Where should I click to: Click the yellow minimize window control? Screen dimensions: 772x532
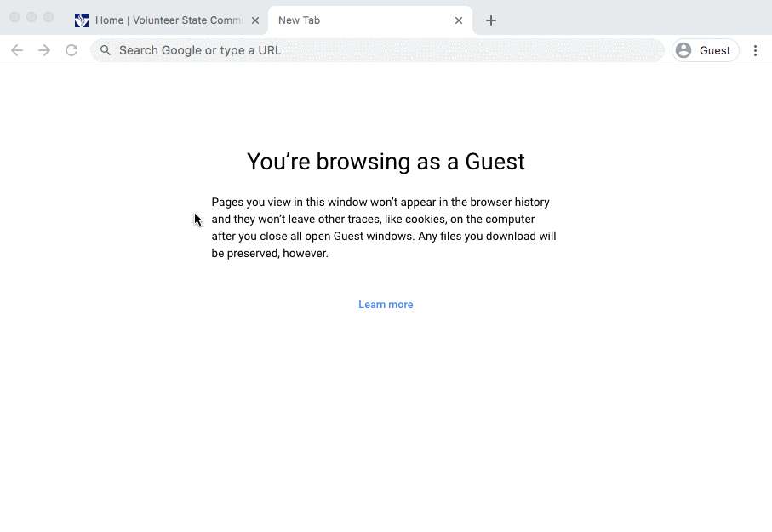[31, 16]
